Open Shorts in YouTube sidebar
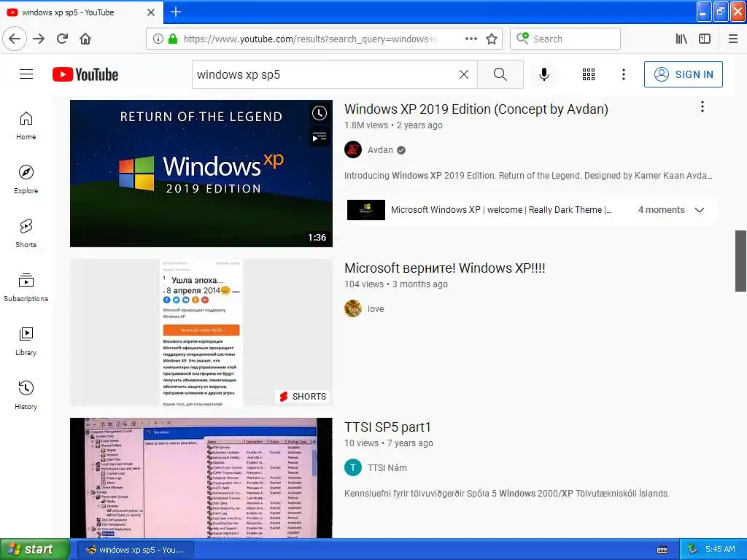Screen dimensions: 747x560 tap(26, 233)
